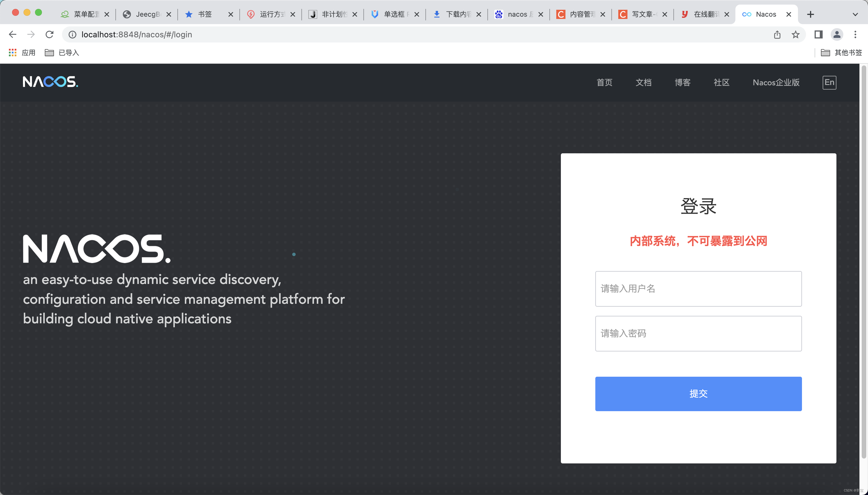Screen dimensions: 868x495
Task: Click the 请输入用户名 username field
Action: [x=698, y=289]
